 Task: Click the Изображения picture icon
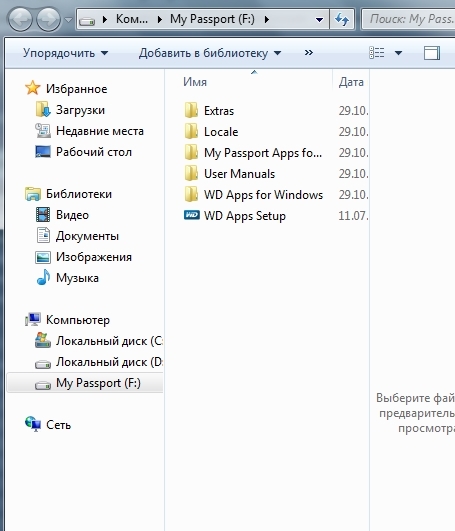click(43, 257)
